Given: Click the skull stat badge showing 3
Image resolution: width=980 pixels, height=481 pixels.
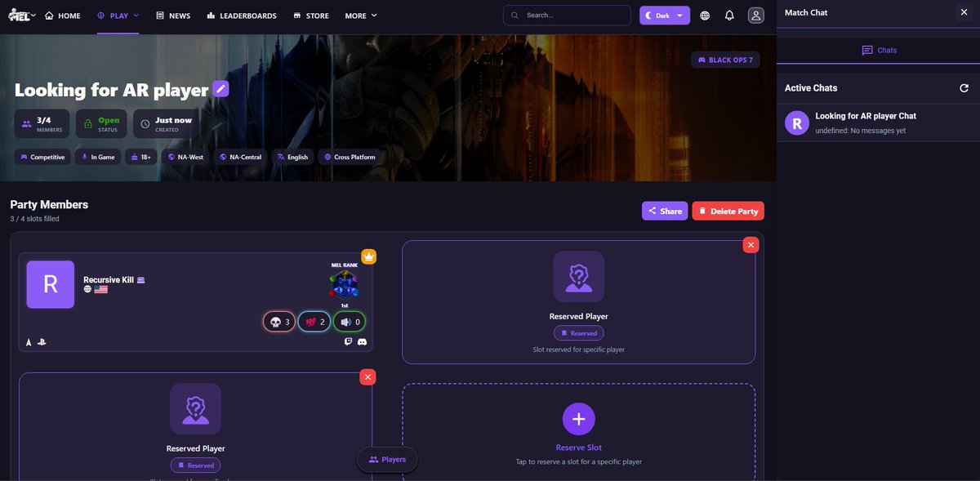Looking at the screenshot, I should 279,322.
